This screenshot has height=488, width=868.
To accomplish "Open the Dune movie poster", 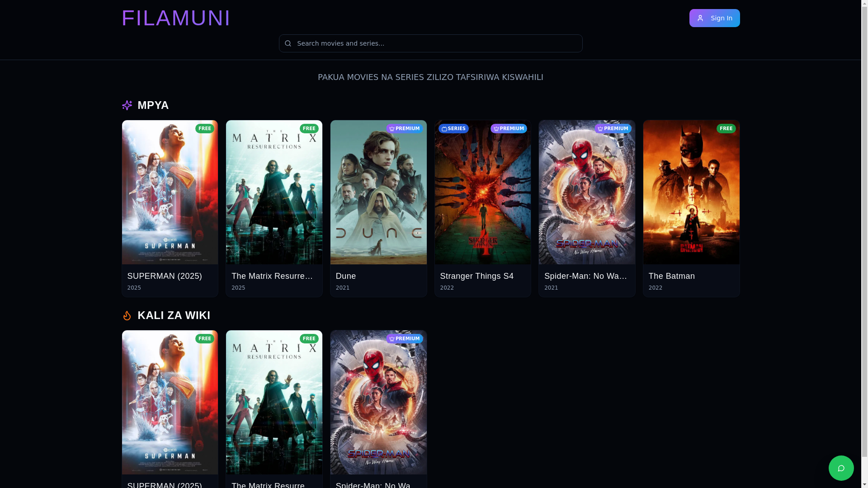I will pyautogui.click(x=378, y=192).
